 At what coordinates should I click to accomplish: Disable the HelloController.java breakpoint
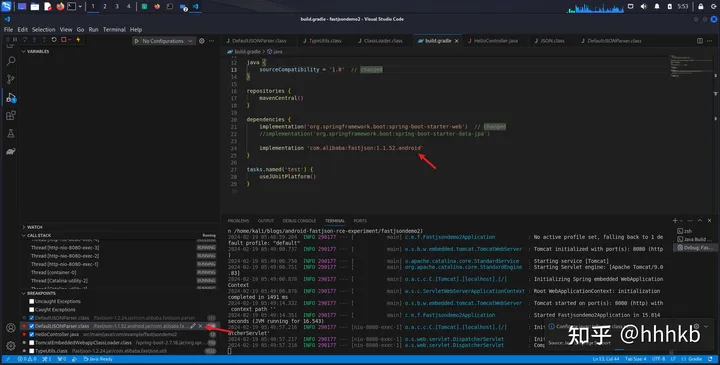(32, 334)
